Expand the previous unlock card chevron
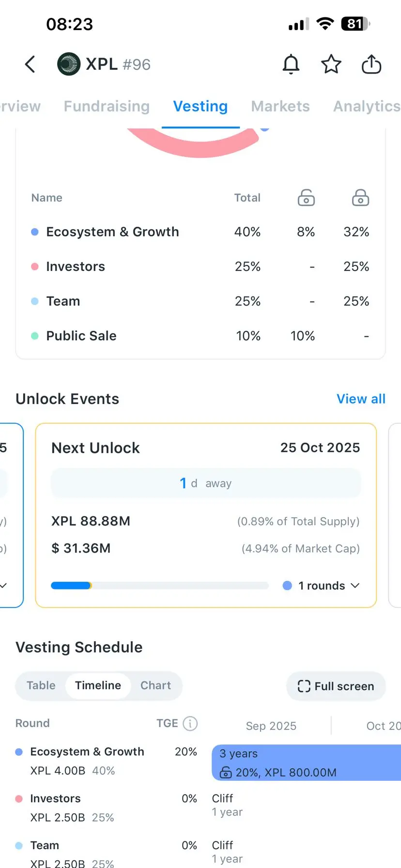Image resolution: width=401 pixels, height=868 pixels. coord(4,586)
